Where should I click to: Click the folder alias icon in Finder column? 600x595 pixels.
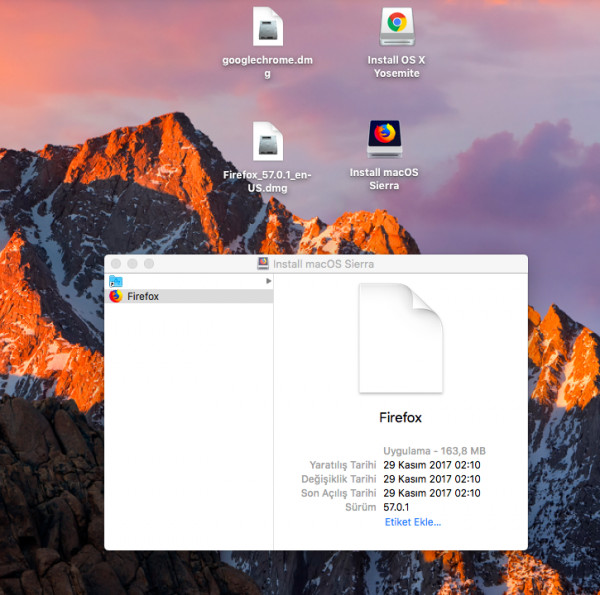click(x=116, y=281)
